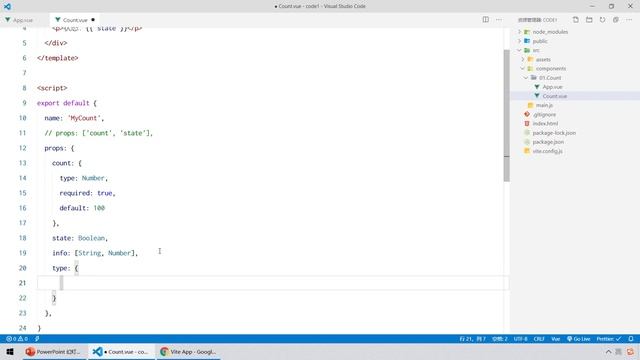Click 'export default' on line 9

(63, 103)
